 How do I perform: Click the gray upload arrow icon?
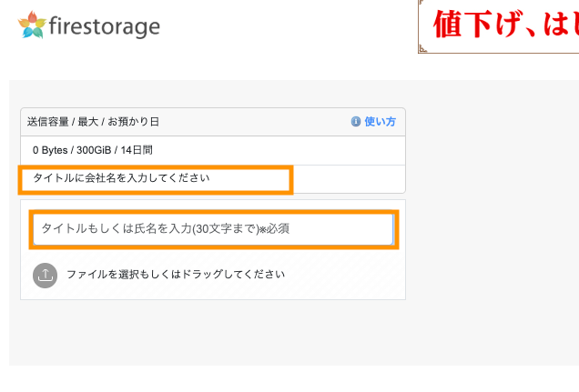point(46,275)
